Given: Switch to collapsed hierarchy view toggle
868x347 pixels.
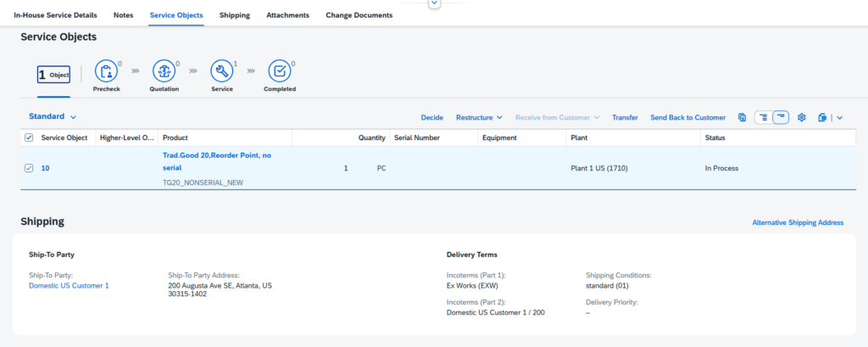Looking at the screenshot, I should (780, 117).
